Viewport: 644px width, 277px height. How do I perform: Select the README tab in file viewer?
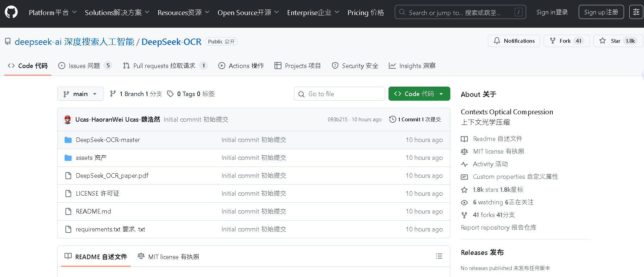pos(96,257)
